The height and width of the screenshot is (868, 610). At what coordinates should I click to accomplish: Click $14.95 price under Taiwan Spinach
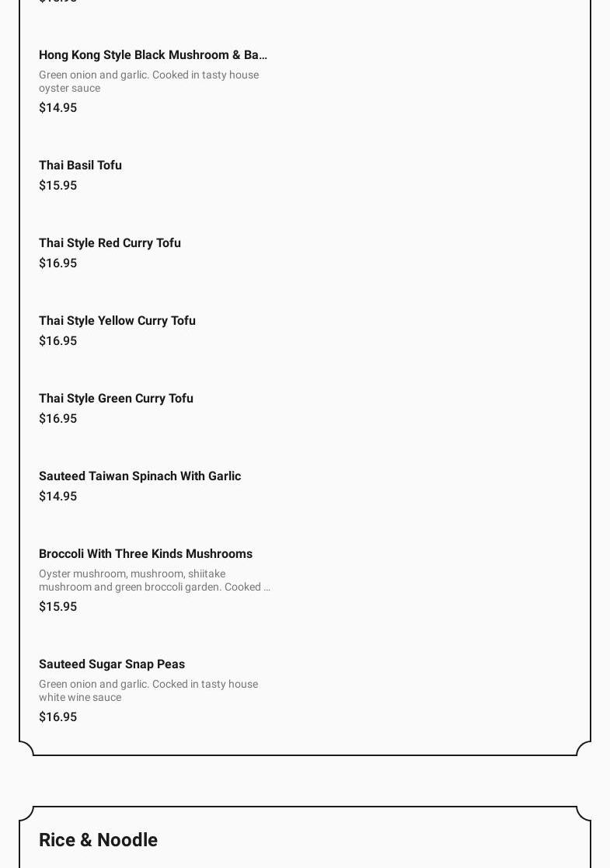pyautogui.click(x=58, y=497)
